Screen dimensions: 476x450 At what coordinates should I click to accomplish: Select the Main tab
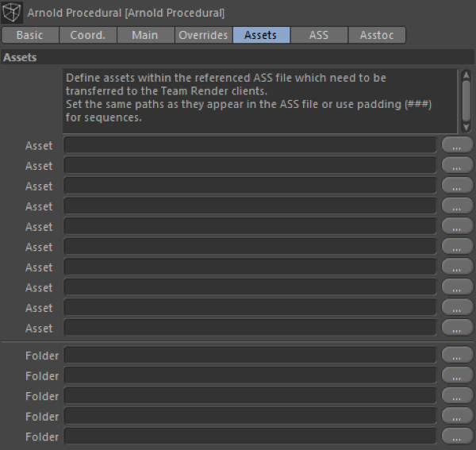(144, 35)
